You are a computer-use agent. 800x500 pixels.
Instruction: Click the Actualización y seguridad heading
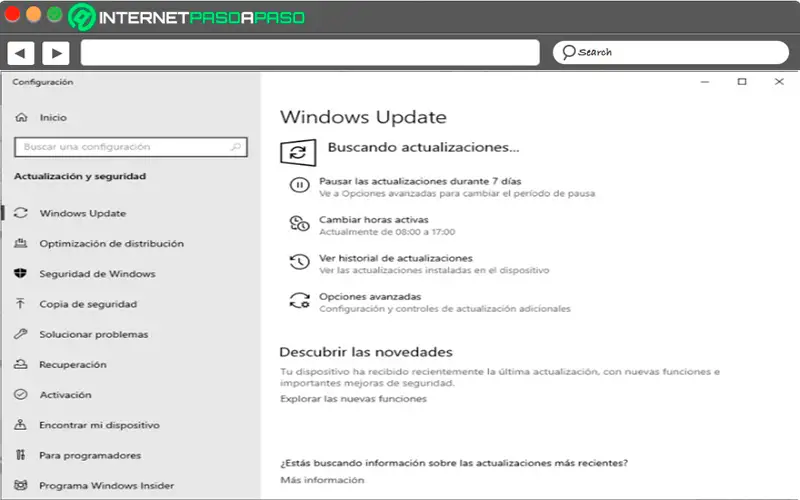80,176
